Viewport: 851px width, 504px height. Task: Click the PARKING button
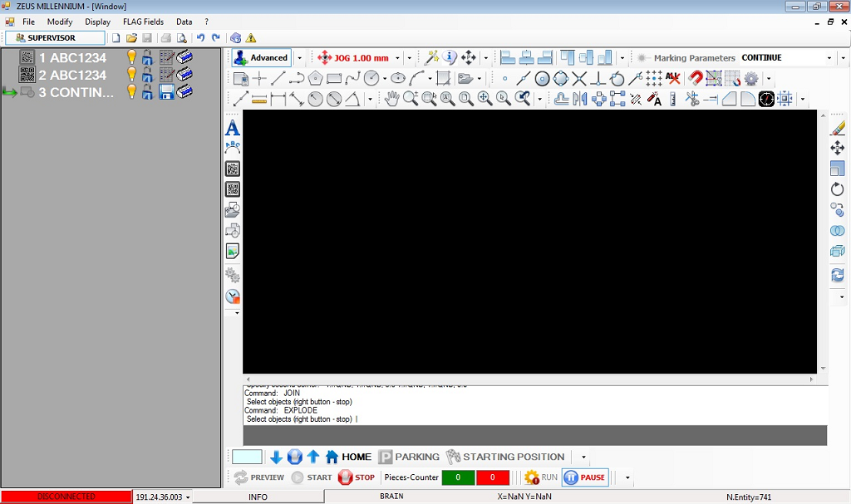coord(409,457)
